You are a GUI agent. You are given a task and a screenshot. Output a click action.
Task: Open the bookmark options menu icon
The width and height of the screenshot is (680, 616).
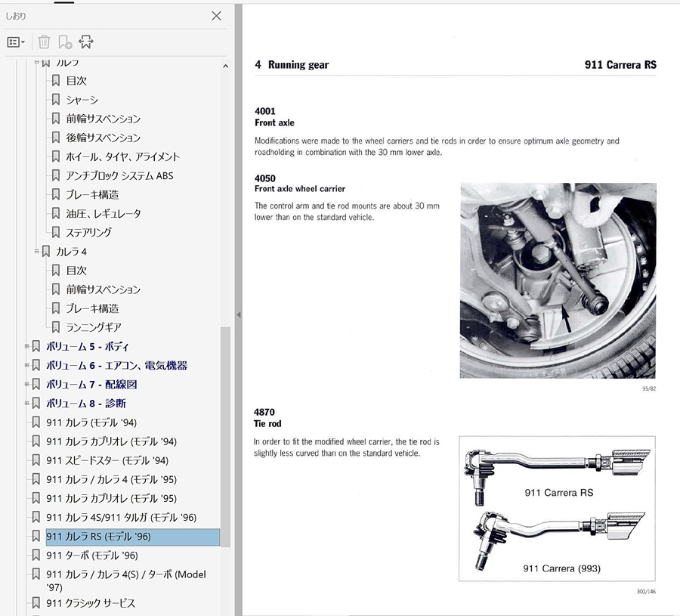16,42
